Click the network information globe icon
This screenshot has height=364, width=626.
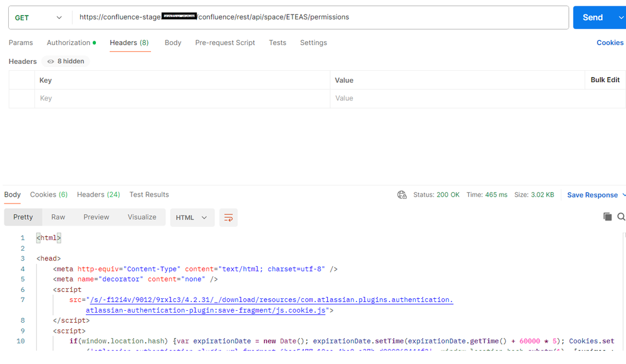click(x=402, y=195)
